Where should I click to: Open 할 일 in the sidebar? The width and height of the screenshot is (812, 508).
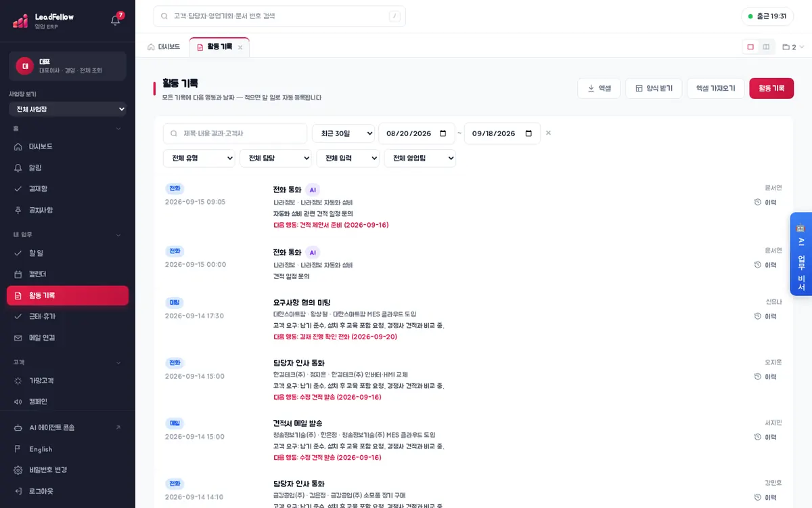click(x=68, y=253)
